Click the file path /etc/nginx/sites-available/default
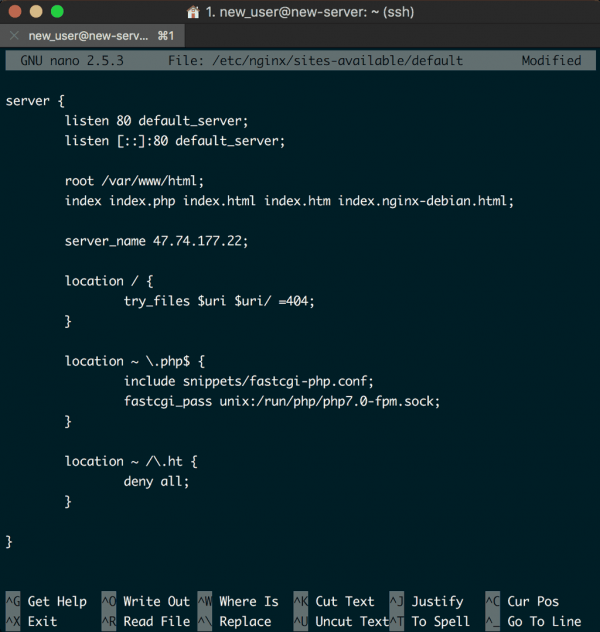 tap(338, 60)
